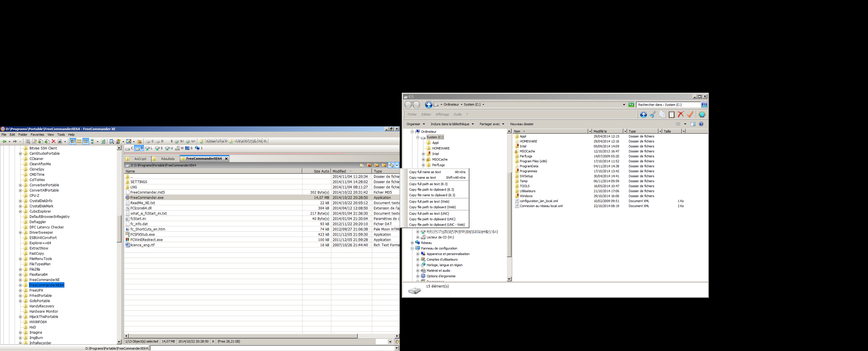The image size is (868, 351).
Task: Open the Tools menu in FreeCommander
Action: (x=61, y=135)
